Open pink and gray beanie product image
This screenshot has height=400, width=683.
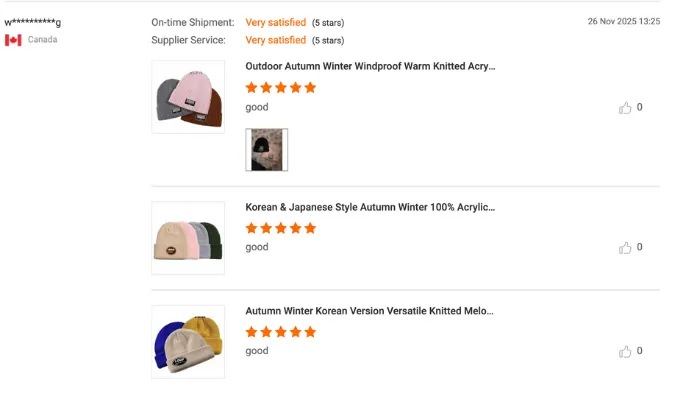pyautogui.click(x=188, y=97)
